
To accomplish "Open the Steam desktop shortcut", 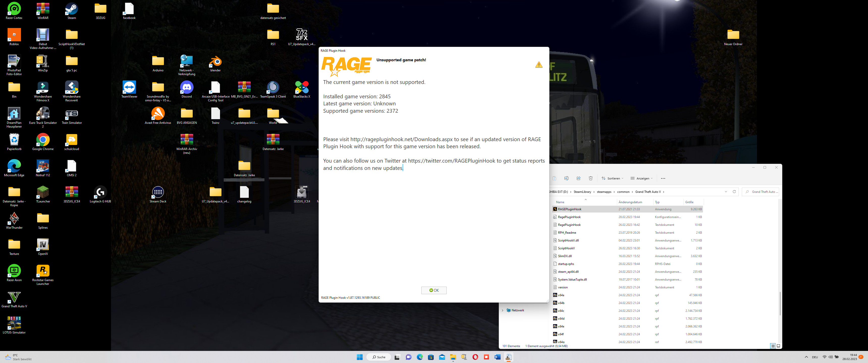I will pyautogui.click(x=71, y=9).
